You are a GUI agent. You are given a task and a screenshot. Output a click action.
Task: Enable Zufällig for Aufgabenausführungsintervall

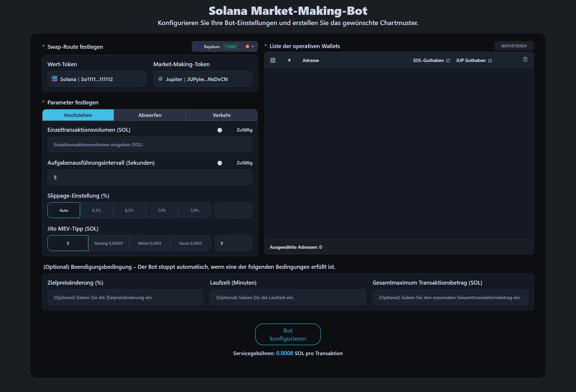(220, 163)
